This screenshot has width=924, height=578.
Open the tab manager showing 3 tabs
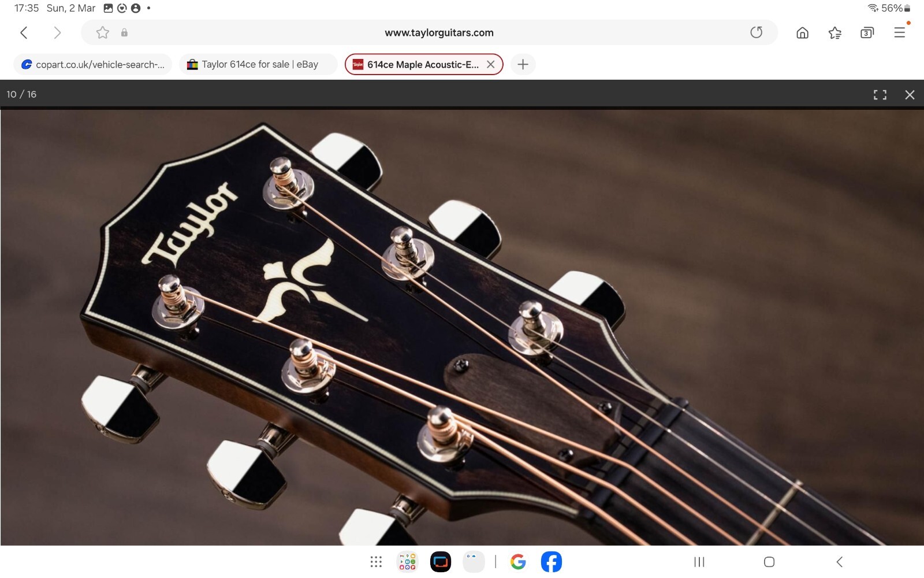point(867,33)
